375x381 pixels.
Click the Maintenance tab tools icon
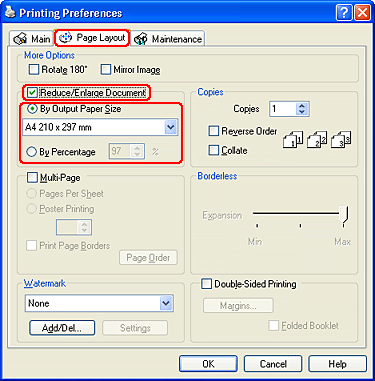[x=140, y=39]
